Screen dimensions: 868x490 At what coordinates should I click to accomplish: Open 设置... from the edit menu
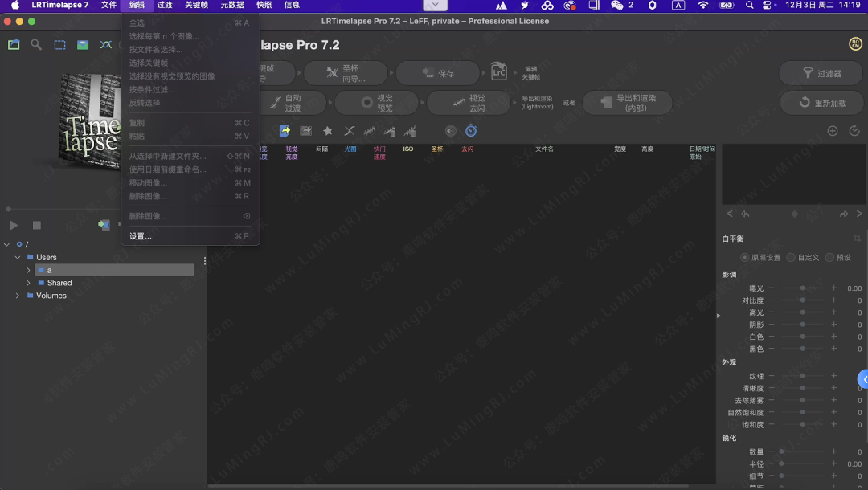pyautogui.click(x=141, y=236)
